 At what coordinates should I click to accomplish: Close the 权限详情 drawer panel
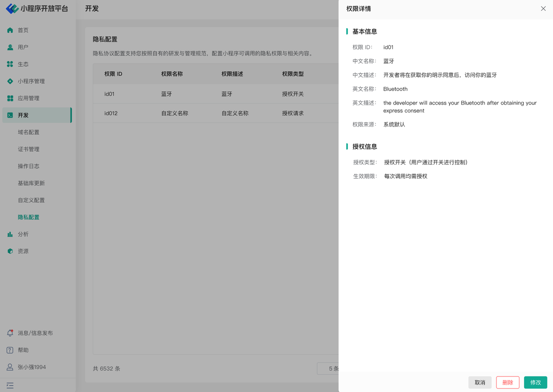click(x=543, y=9)
